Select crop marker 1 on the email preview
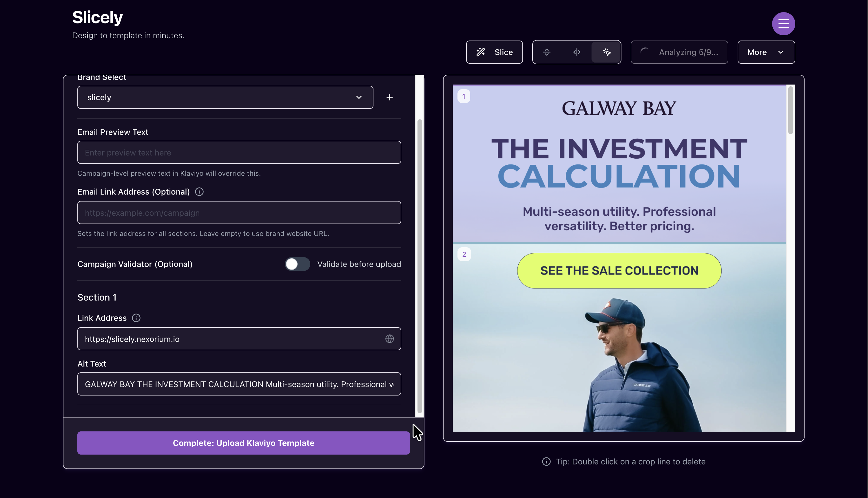The width and height of the screenshot is (868, 498). (464, 96)
